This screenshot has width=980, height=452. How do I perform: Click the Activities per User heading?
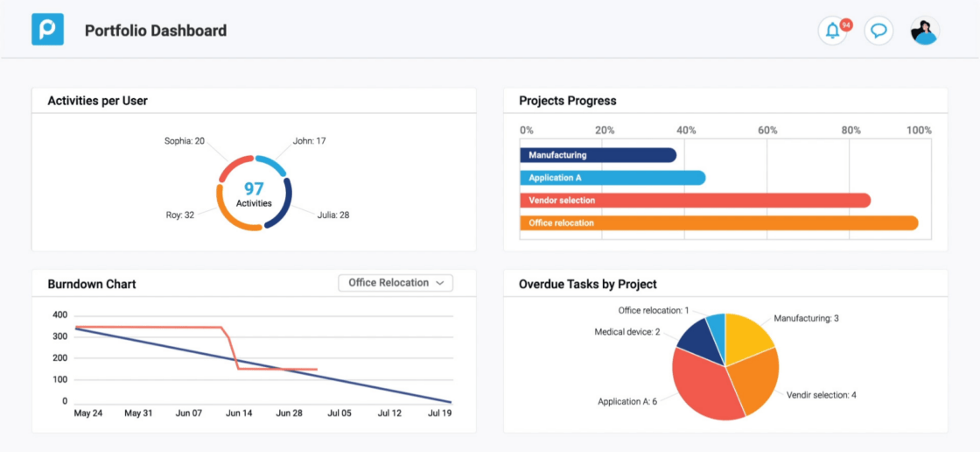pos(97,100)
